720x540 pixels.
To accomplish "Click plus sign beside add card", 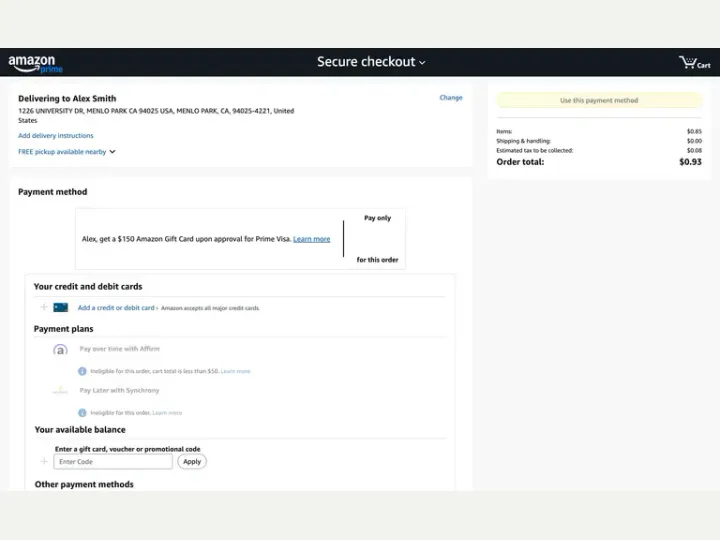I will pos(44,307).
